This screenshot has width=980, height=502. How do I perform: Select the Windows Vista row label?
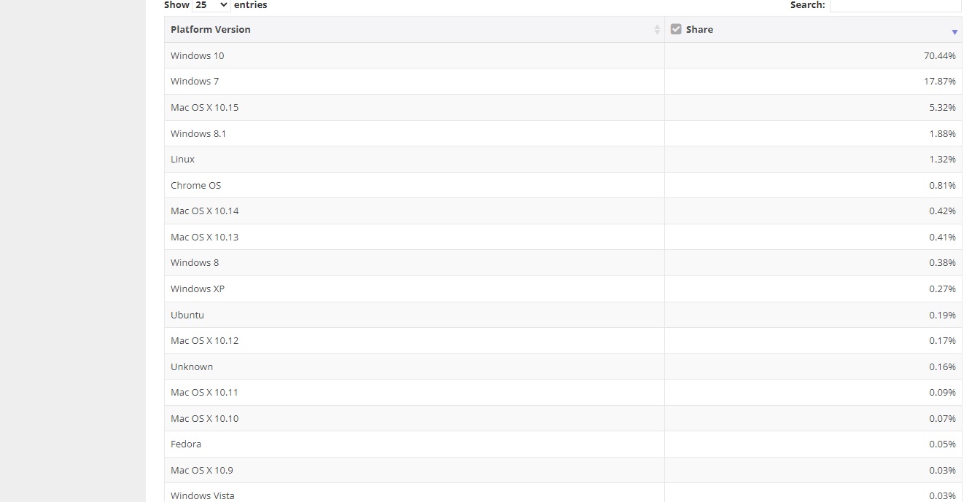click(203, 495)
